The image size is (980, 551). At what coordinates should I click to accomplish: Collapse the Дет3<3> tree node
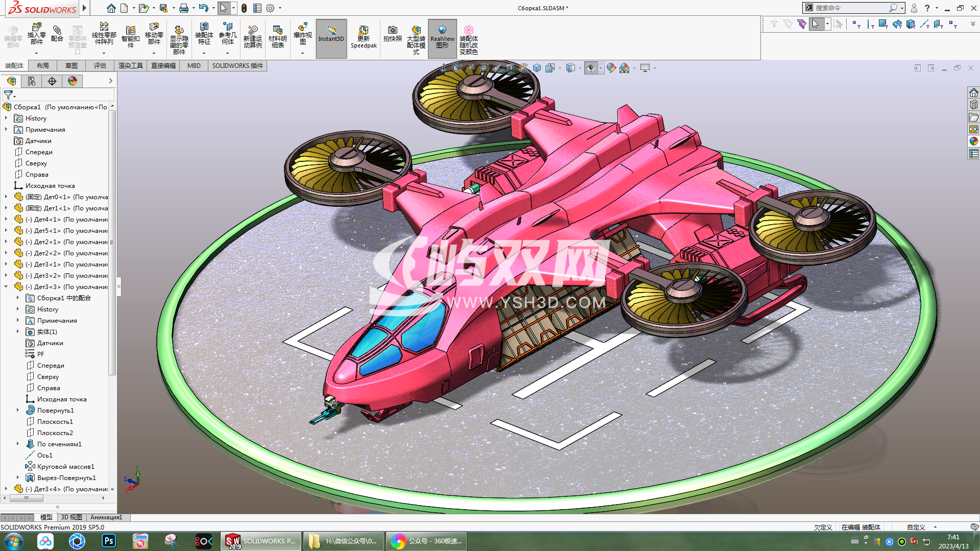6,287
